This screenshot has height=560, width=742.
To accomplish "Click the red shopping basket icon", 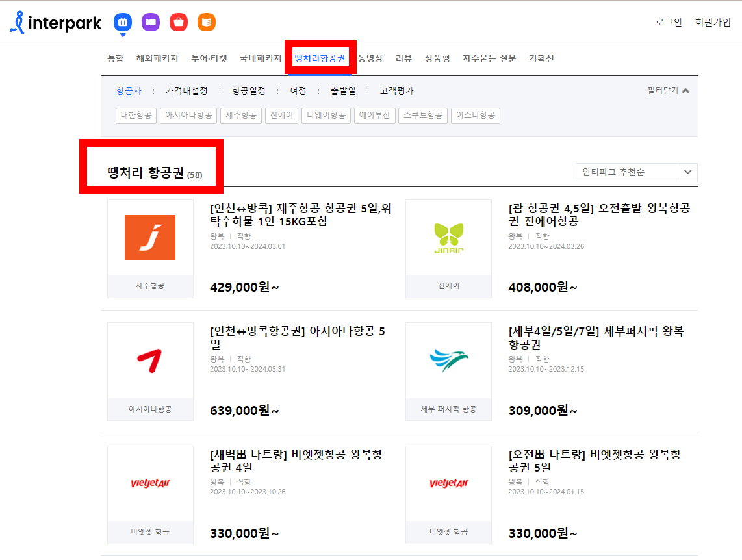I will (x=179, y=21).
